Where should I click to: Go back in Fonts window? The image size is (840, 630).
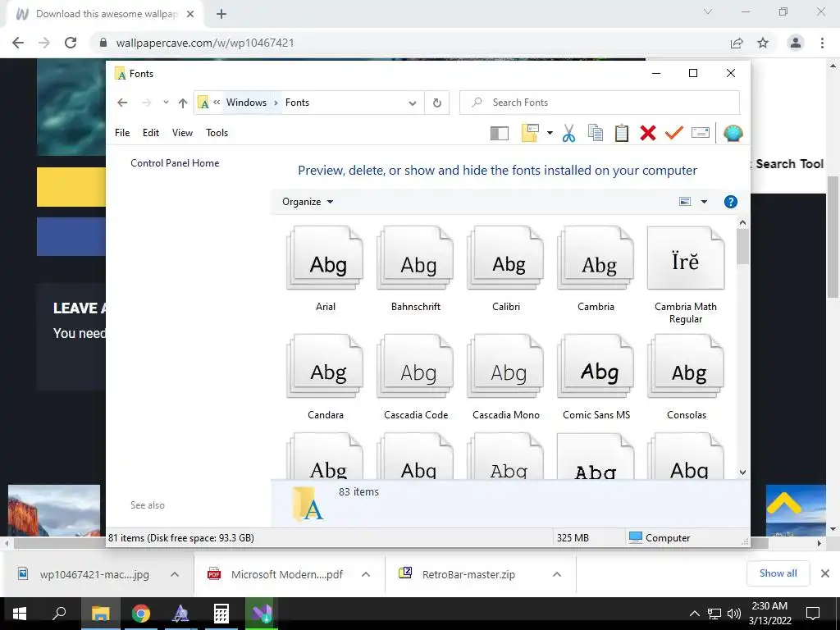122,103
